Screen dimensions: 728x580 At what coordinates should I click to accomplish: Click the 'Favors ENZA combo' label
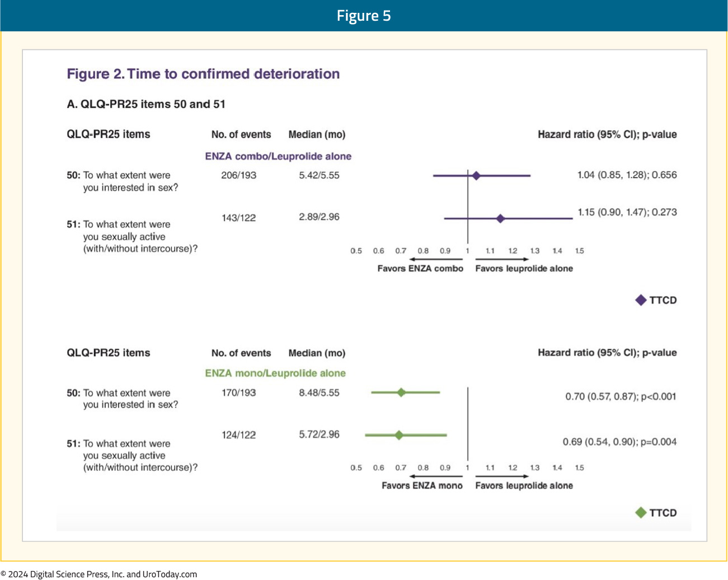click(x=420, y=269)
